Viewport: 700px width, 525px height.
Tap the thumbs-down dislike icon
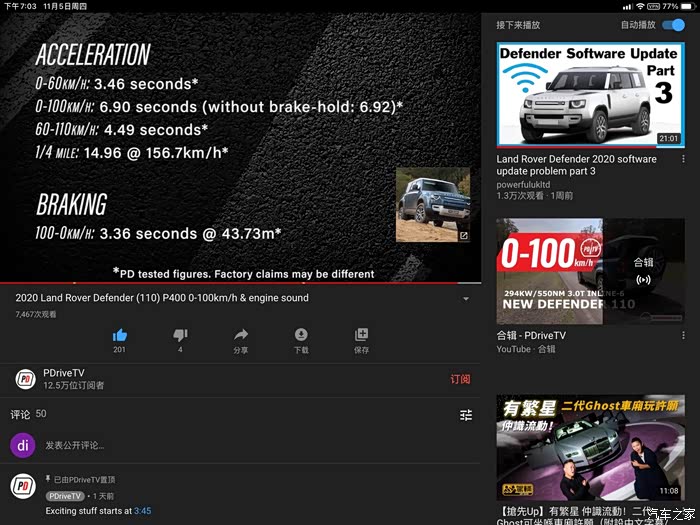[x=180, y=335]
